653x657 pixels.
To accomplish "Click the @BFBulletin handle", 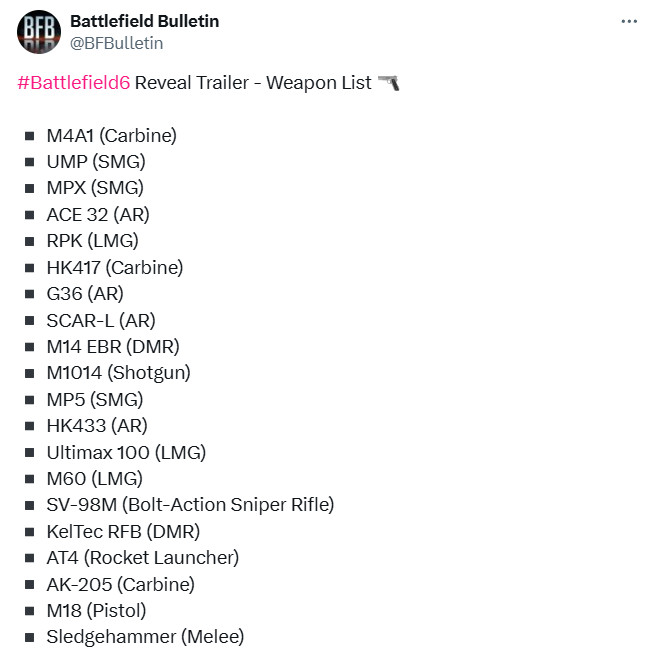I will click(116, 43).
